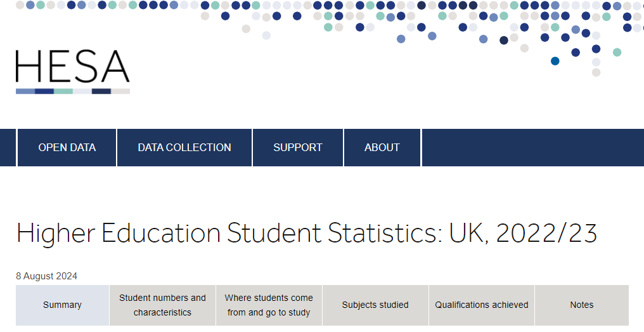This screenshot has width=644, height=332.
Task: Click narrow navy segment before OPEN DATA
Action: pyautogui.click(x=8, y=147)
